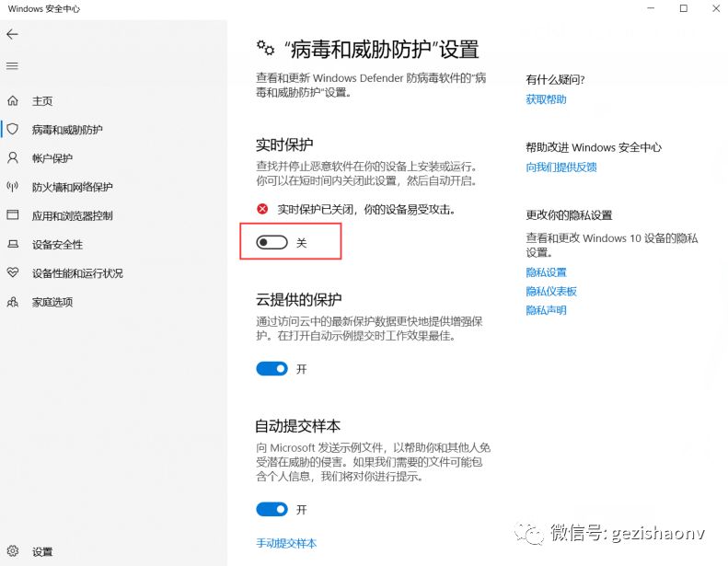Click the home icon beside 主页

click(x=13, y=100)
